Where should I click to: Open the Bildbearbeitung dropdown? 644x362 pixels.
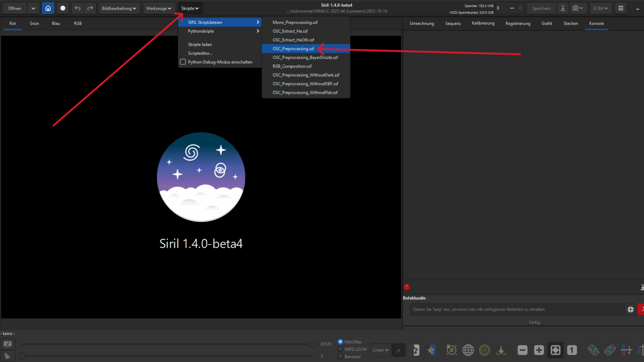point(119,8)
